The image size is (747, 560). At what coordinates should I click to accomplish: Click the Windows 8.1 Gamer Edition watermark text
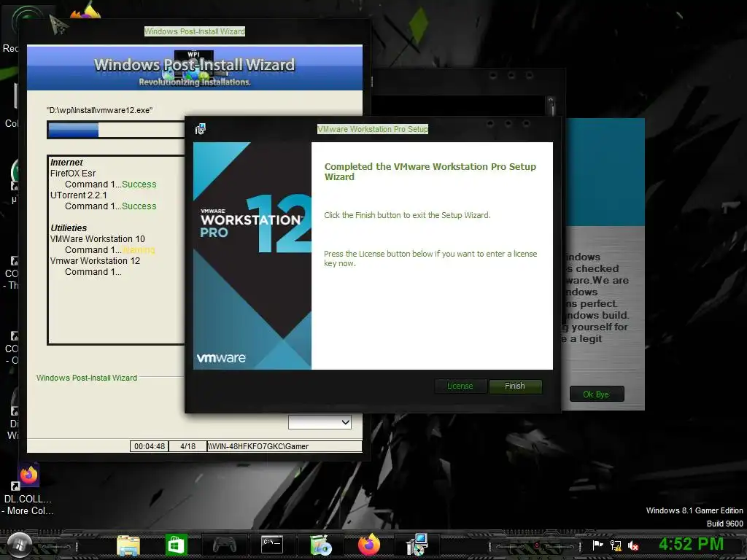[694, 510]
